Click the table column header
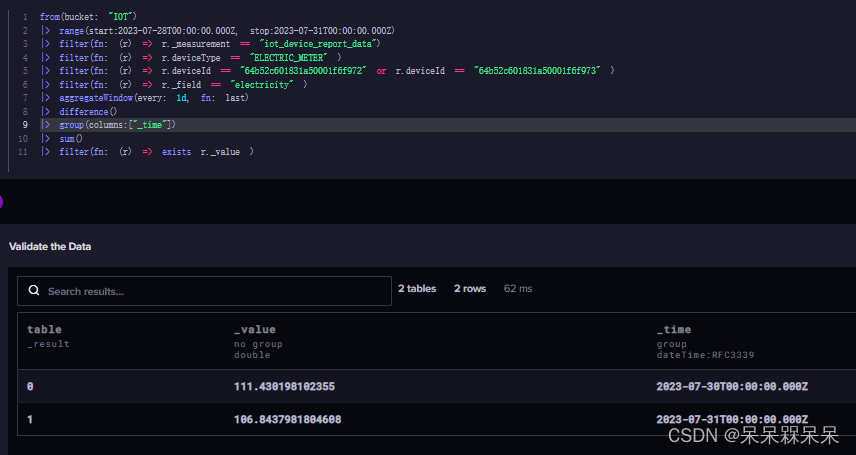The width and height of the screenshot is (856, 455). pos(44,329)
